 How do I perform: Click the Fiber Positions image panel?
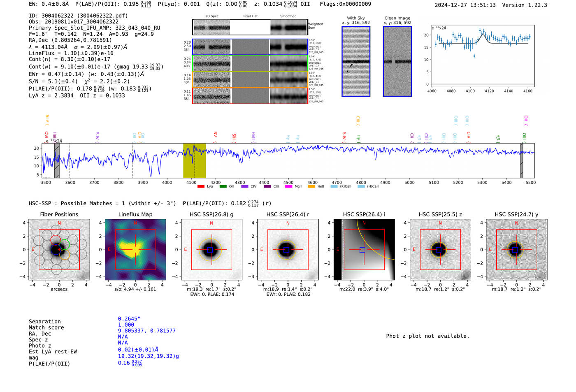[x=59, y=250]
